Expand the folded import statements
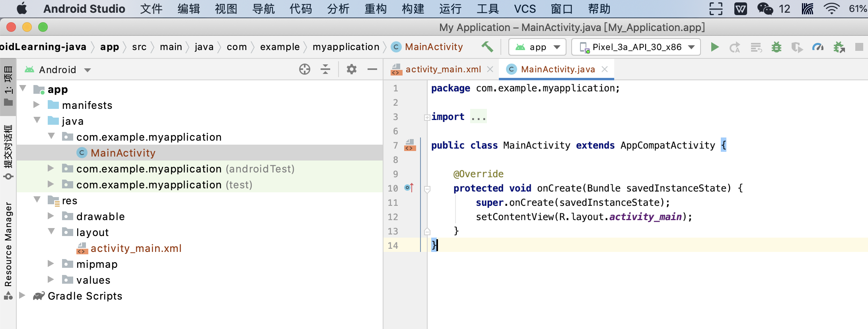The image size is (868, 329). click(427, 117)
